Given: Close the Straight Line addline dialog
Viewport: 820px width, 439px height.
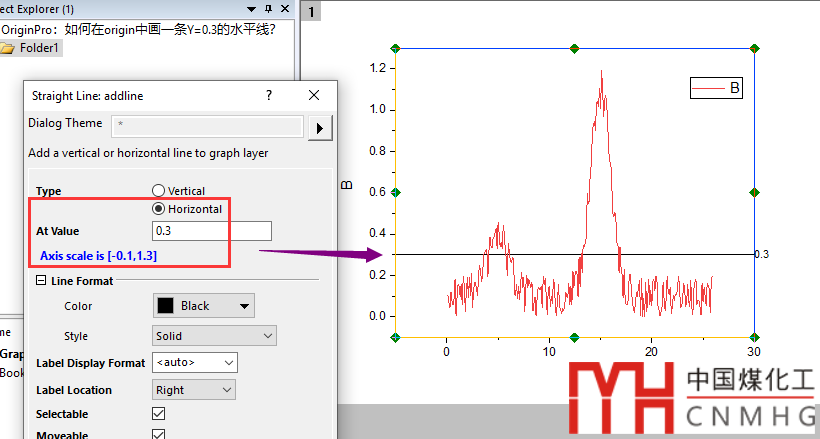Looking at the screenshot, I should tap(314, 95).
